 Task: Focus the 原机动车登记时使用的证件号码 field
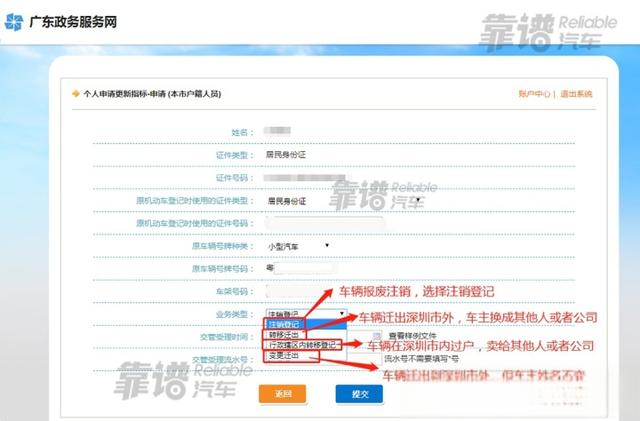325,223
